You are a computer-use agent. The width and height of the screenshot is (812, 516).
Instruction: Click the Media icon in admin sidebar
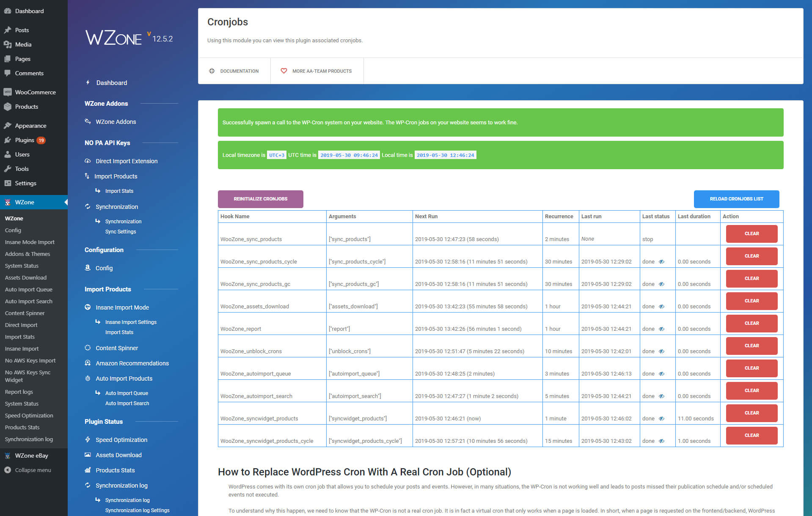(x=8, y=44)
